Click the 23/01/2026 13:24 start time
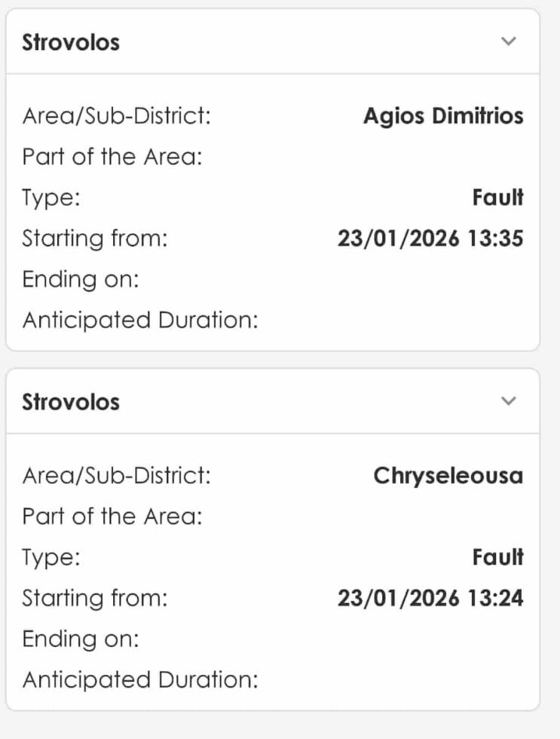Viewport: 560px width, 739px height. point(430,599)
